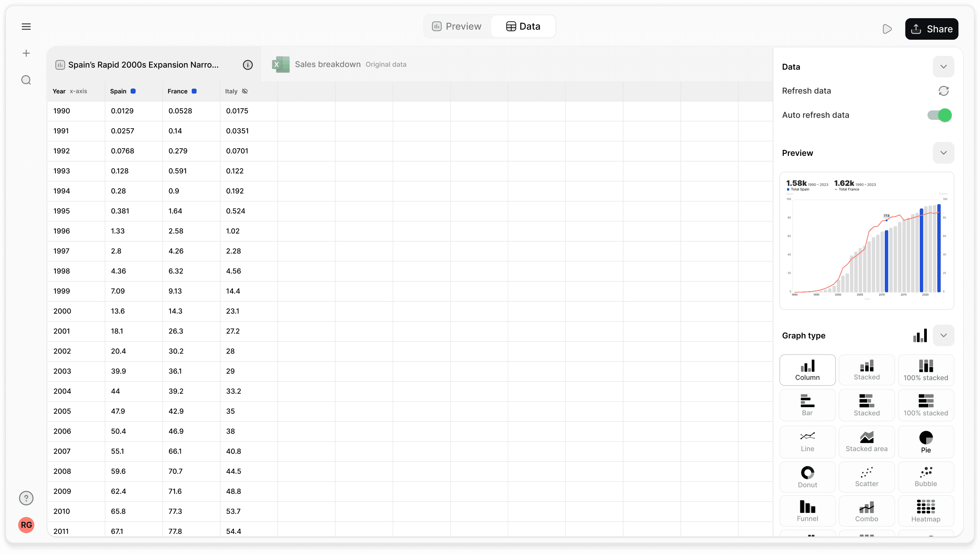The height and width of the screenshot is (554, 980).
Task: Expand the Graph type dropdown chevron
Action: pyautogui.click(x=943, y=336)
